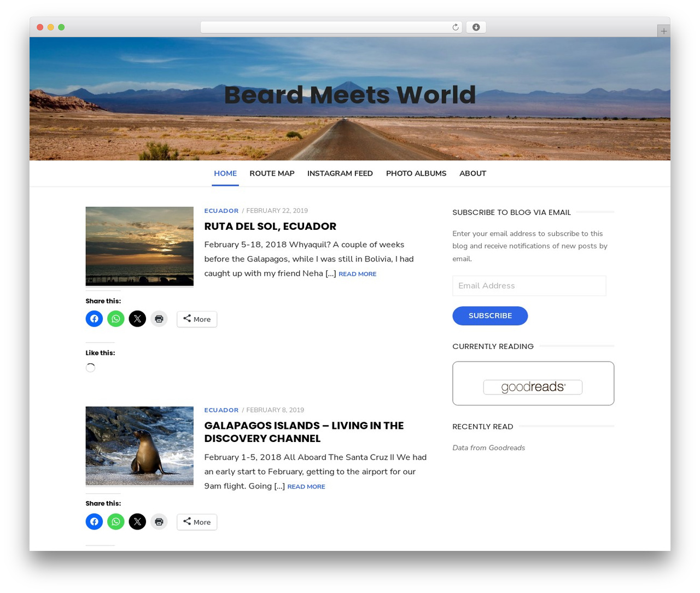This screenshot has width=700, height=593.
Task: Click the February 8, 2019 post date
Action: point(275,410)
